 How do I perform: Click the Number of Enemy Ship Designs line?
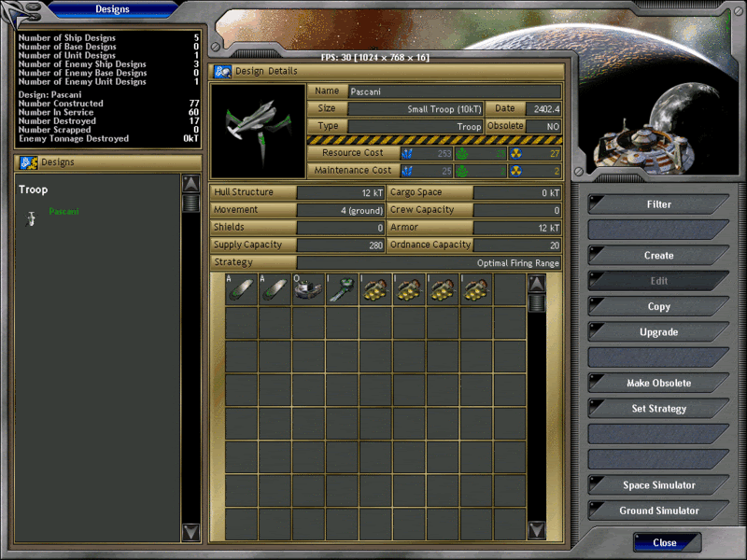[108, 64]
